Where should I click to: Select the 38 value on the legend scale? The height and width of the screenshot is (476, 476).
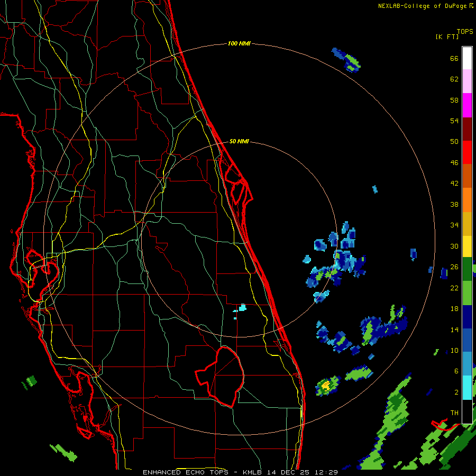point(454,204)
